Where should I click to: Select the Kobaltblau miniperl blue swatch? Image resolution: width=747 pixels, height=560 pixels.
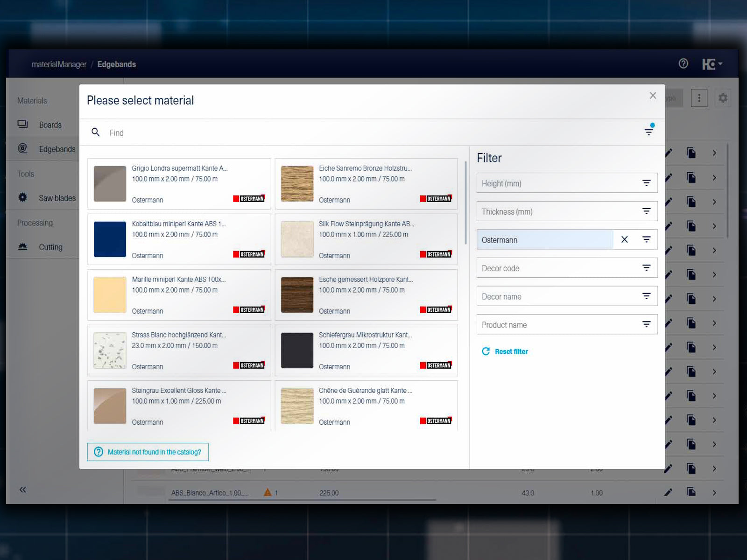pyautogui.click(x=110, y=239)
